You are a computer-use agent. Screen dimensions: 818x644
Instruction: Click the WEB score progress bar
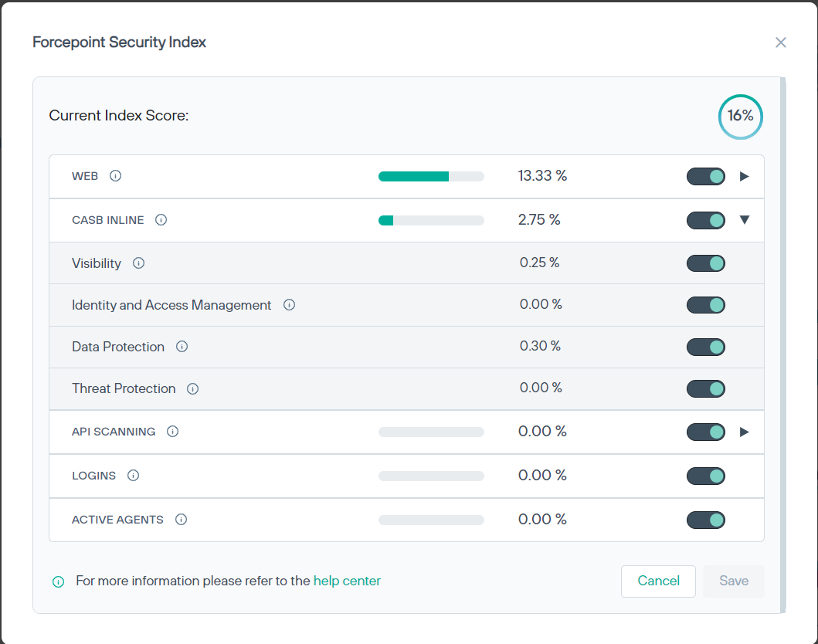coord(431,176)
